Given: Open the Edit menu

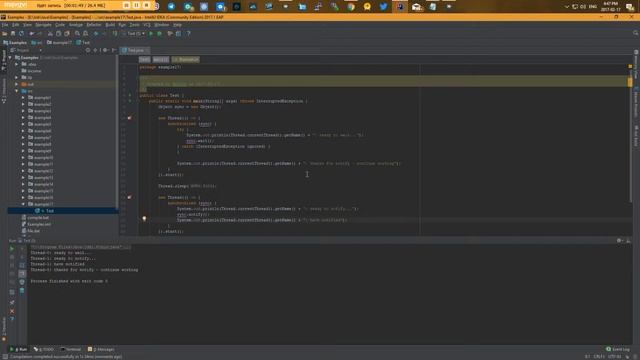Looking at the screenshot, I should (16, 25).
